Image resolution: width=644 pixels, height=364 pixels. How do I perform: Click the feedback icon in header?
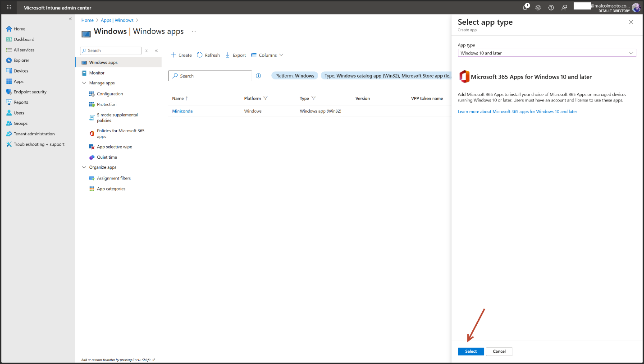coord(564,8)
